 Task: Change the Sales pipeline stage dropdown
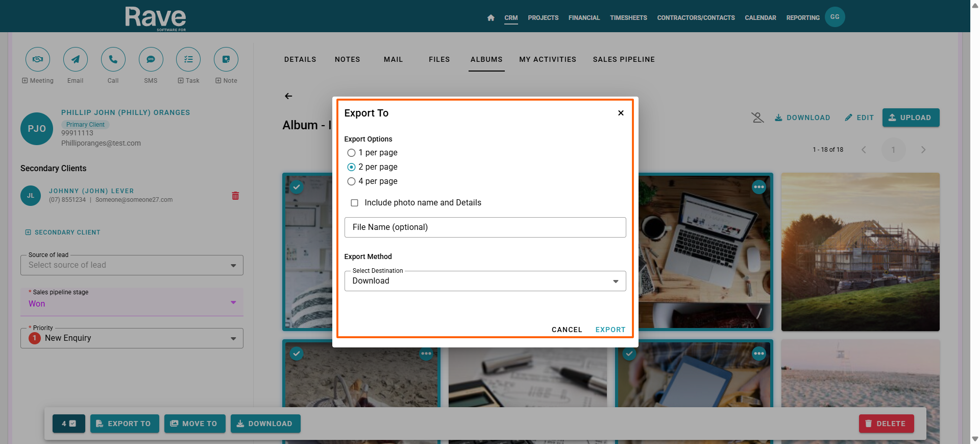(x=132, y=302)
